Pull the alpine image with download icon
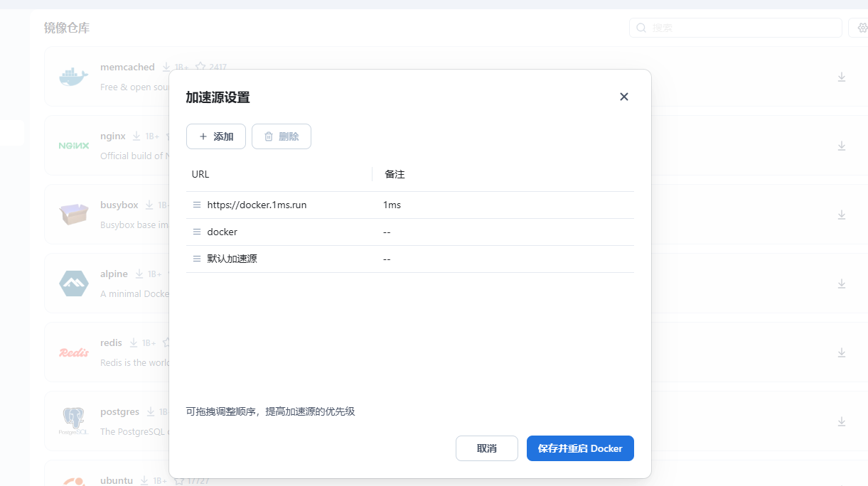 (x=842, y=283)
